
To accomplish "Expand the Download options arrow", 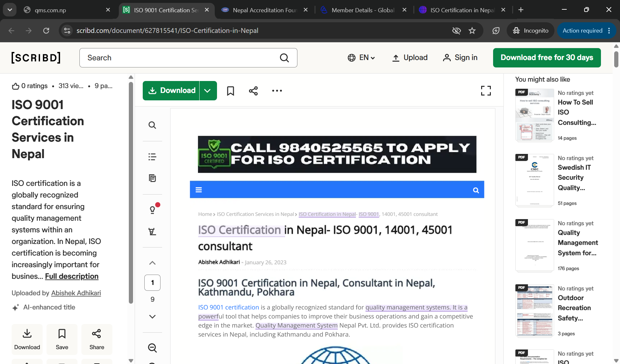I will coord(208,91).
